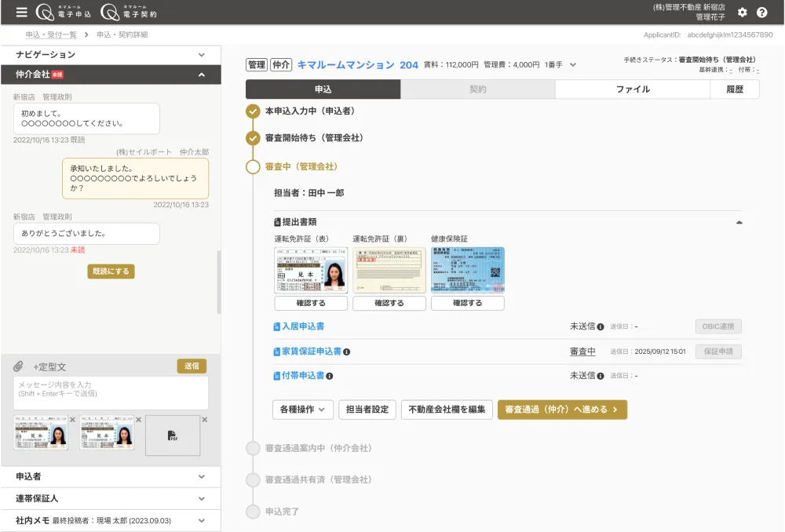The image size is (785, 532).
Task: Expand the 連帯保証人 section
Action: 201,498
